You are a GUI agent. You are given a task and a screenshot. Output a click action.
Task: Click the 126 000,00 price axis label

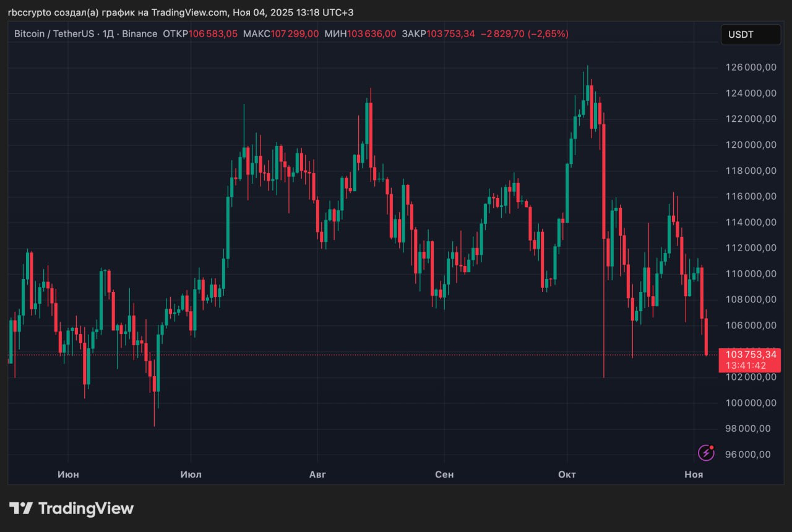tap(750, 67)
